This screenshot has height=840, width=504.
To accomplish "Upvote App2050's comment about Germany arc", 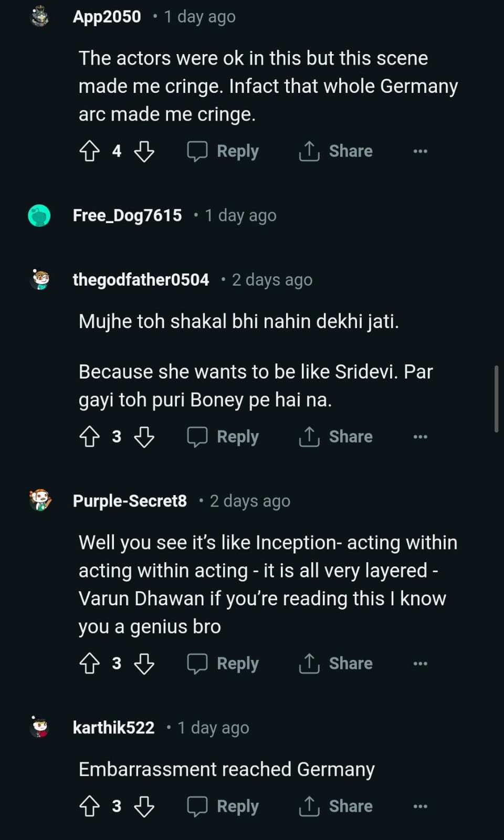I will 89,152.
